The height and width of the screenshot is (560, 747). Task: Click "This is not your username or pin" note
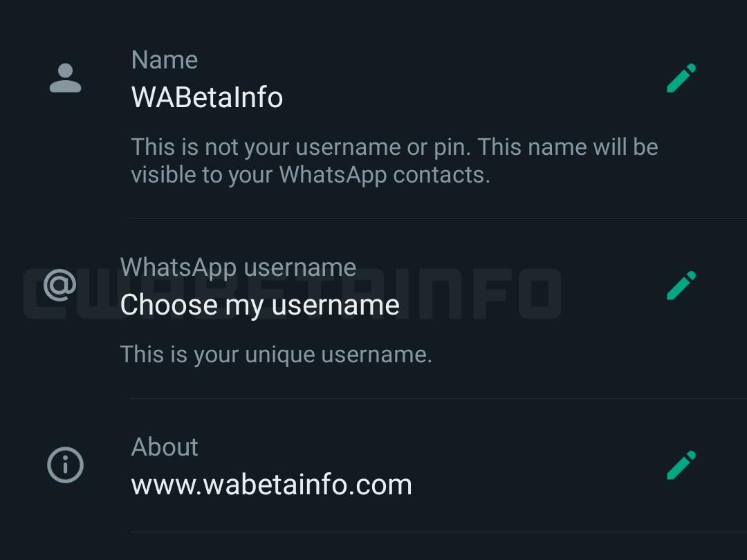(x=301, y=147)
